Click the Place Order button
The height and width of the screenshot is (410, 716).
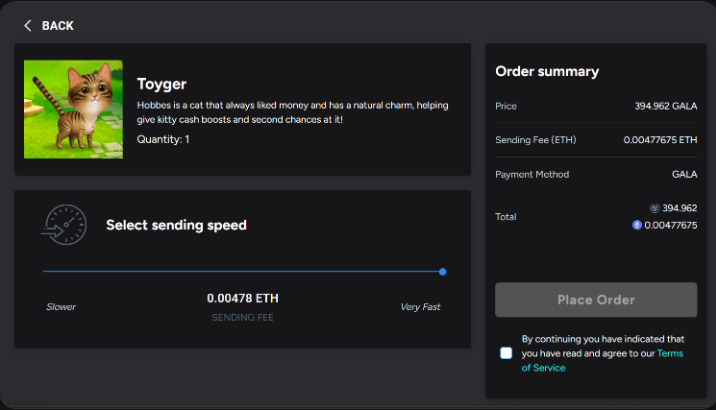(x=596, y=300)
